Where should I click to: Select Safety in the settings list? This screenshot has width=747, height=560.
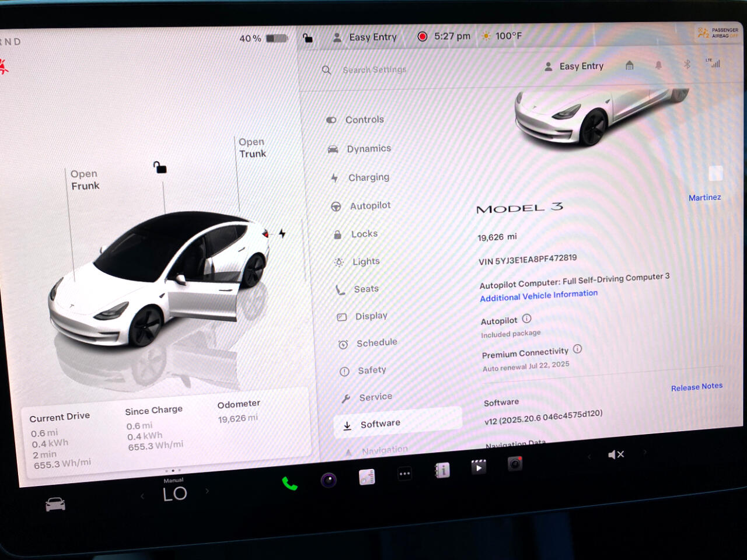(363, 370)
